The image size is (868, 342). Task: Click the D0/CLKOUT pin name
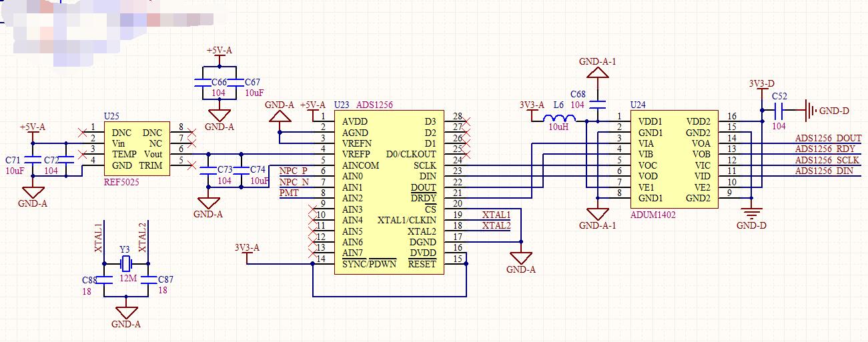tap(411, 154)
